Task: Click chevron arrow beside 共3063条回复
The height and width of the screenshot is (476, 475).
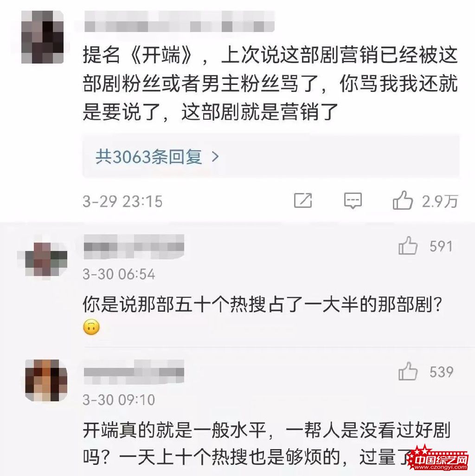Action: click(x=215, y=157)
